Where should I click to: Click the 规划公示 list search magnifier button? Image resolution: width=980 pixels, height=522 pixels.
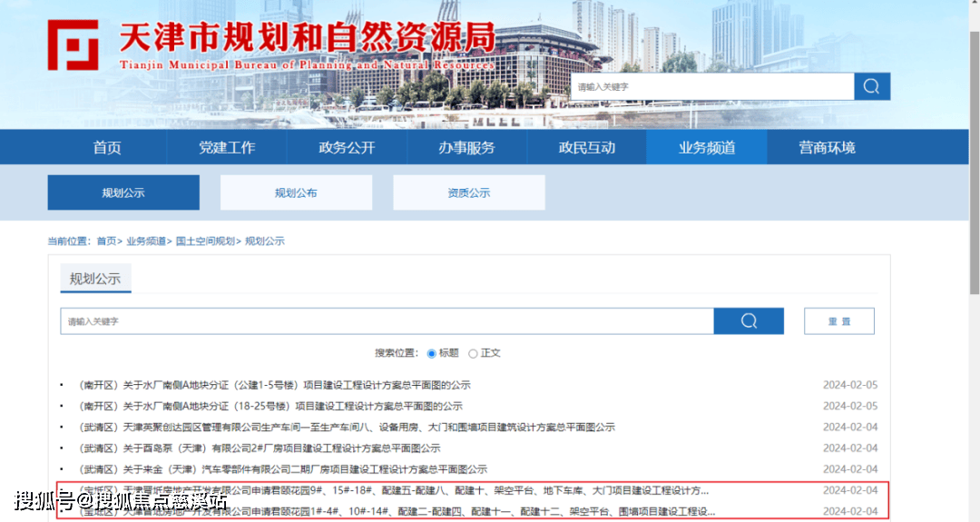coord(749,320)
